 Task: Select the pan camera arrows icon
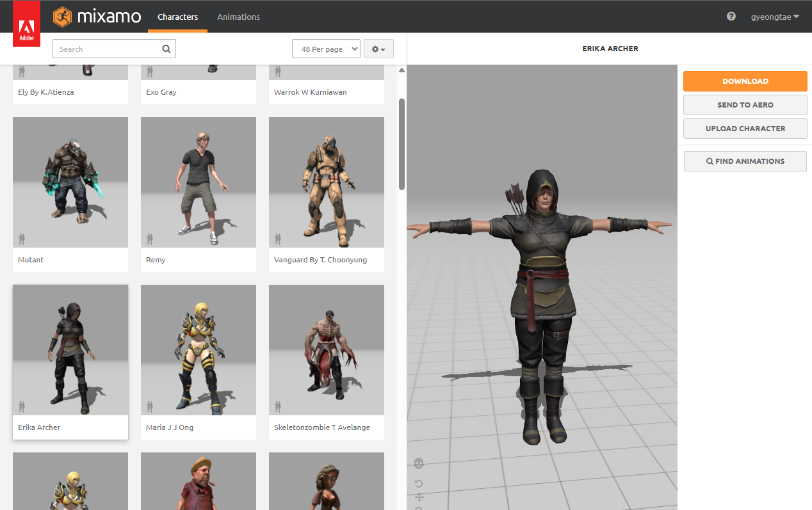tap(419, 498)
